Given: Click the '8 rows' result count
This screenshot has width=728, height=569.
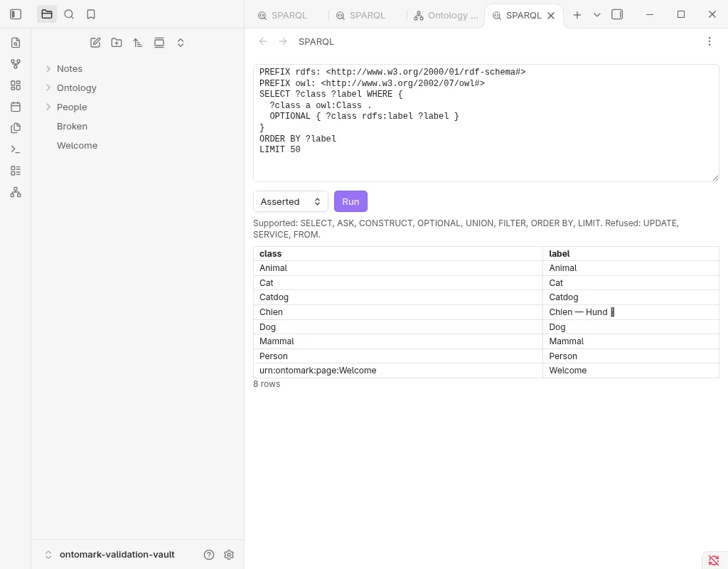Looking at the screenshot, I should coord(267,384).
